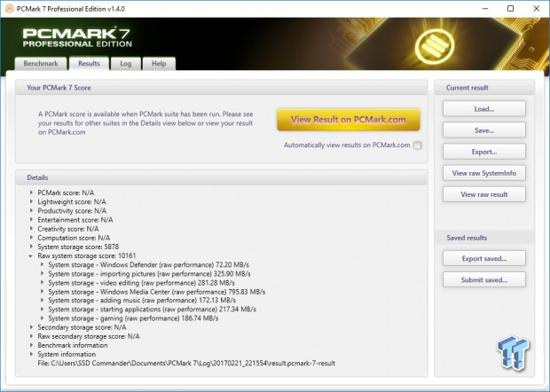Expand the System storage score entry
Screen dimensions: 550x392
tap(32, 247)
